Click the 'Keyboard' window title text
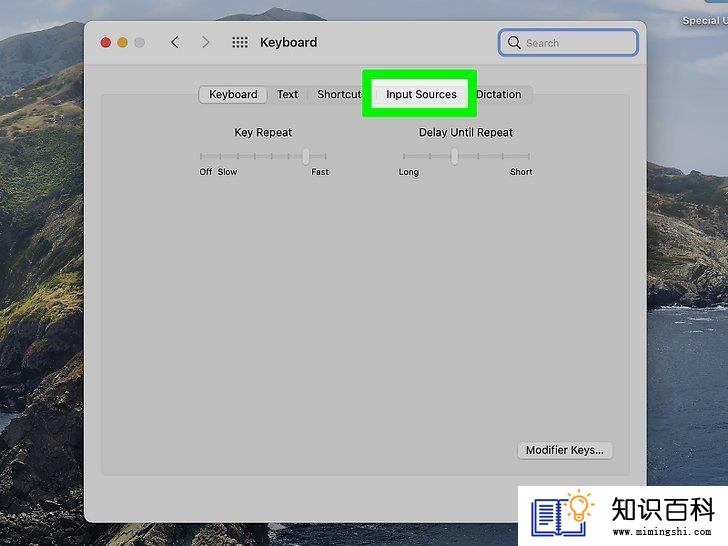 (289, 42)
